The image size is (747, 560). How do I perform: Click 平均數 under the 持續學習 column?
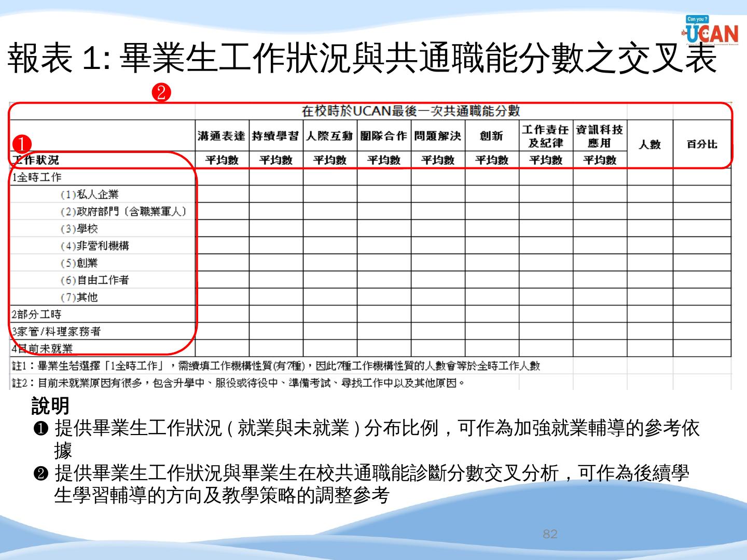276,160
